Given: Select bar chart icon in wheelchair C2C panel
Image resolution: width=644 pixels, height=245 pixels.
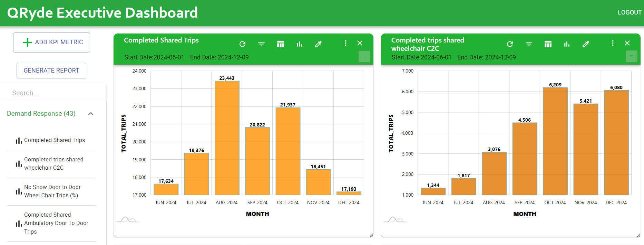Looking at the screenshot, I should pos(567,44).
